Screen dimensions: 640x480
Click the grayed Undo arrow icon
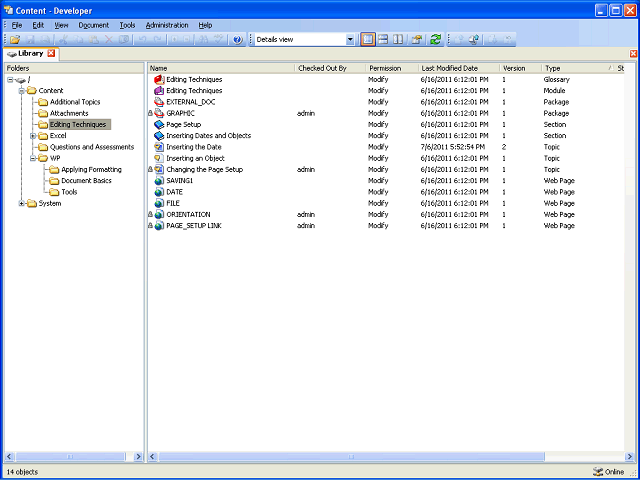click(x=142, y=40)
